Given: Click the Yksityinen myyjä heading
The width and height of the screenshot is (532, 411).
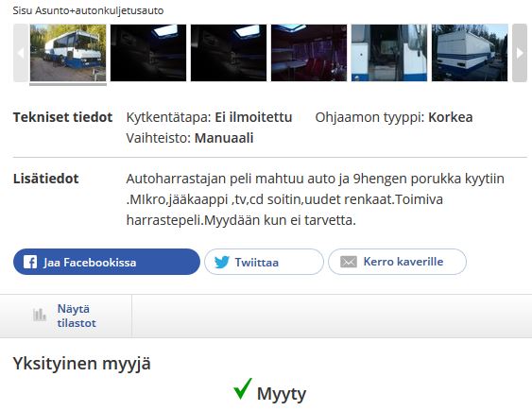Looking at the screenshot, I should (82, 364).
